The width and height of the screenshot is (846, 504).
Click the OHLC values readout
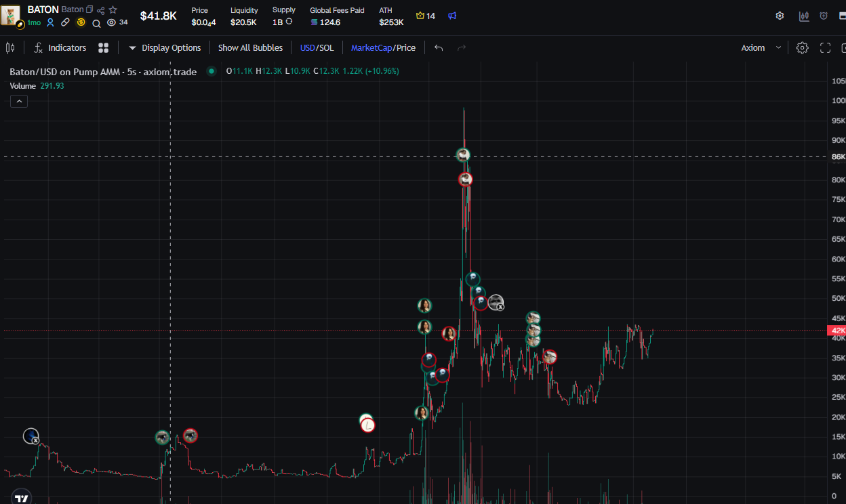(x=313, y=71)
